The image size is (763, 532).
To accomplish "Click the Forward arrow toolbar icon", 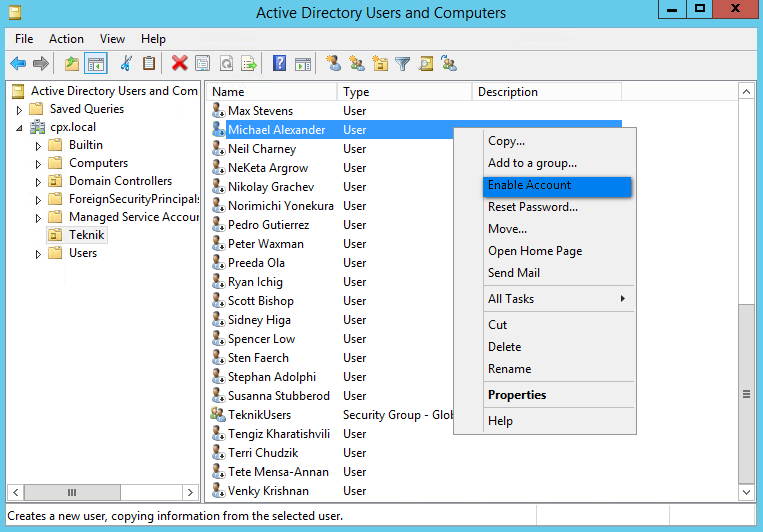I will coord(41,64).
